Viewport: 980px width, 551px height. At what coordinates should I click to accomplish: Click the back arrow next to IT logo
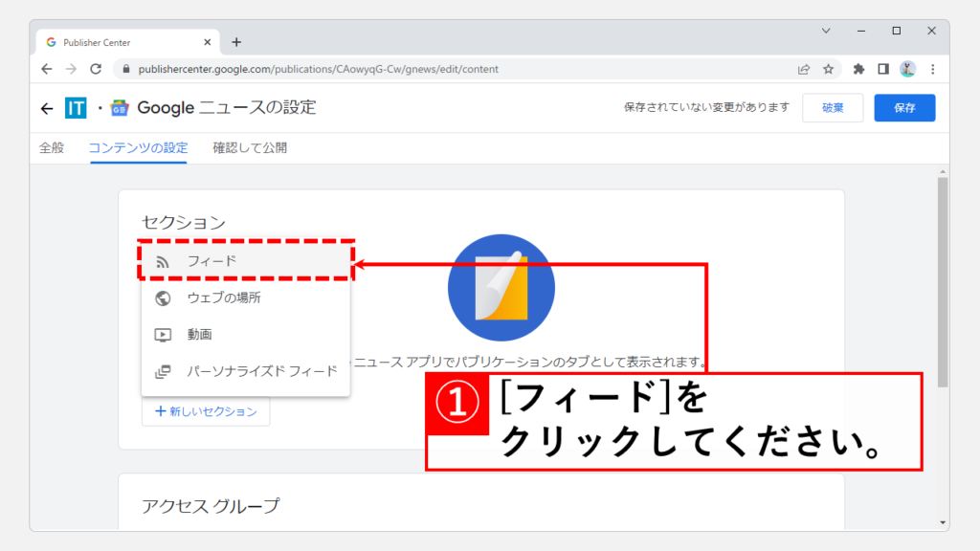(47, 108)
